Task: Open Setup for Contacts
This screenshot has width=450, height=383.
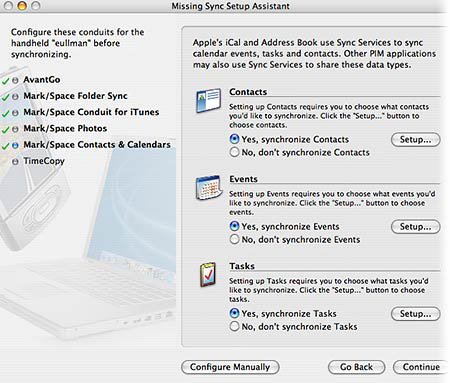Action: coord(415,139)
